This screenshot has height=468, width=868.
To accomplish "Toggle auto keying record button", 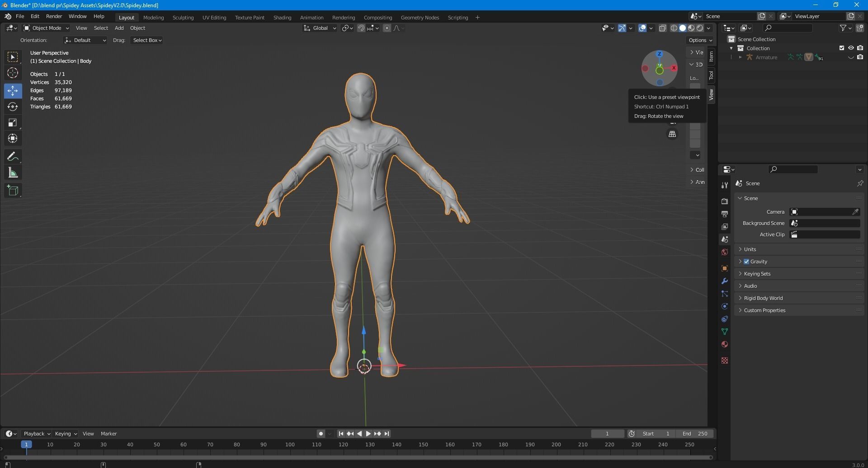I will click(321, 434).
